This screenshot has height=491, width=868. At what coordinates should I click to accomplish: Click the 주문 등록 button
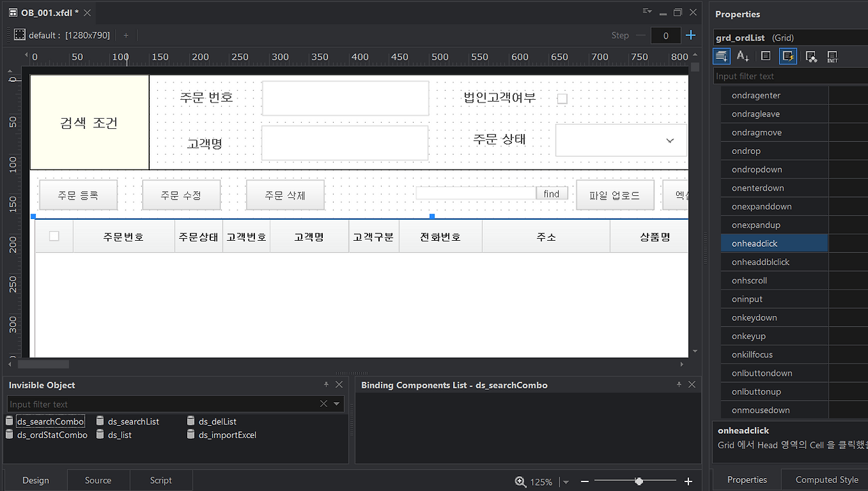(x=78, y=195)
